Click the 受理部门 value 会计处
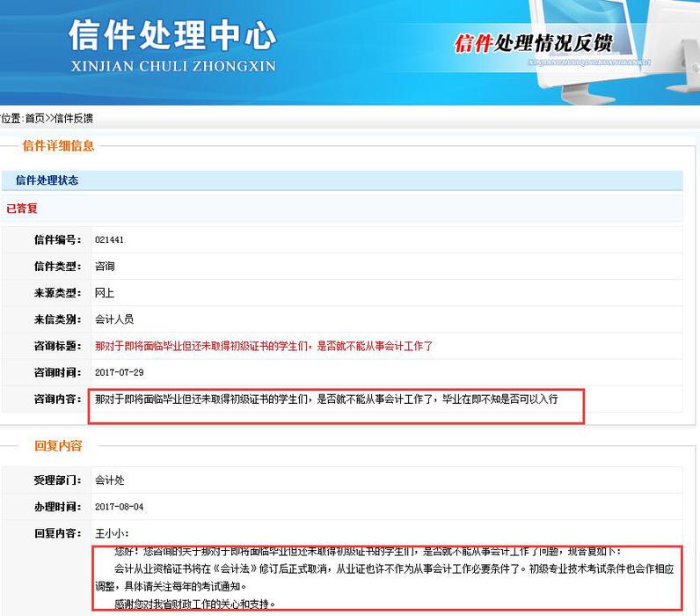700x616 pixels. tap(109, 480)
